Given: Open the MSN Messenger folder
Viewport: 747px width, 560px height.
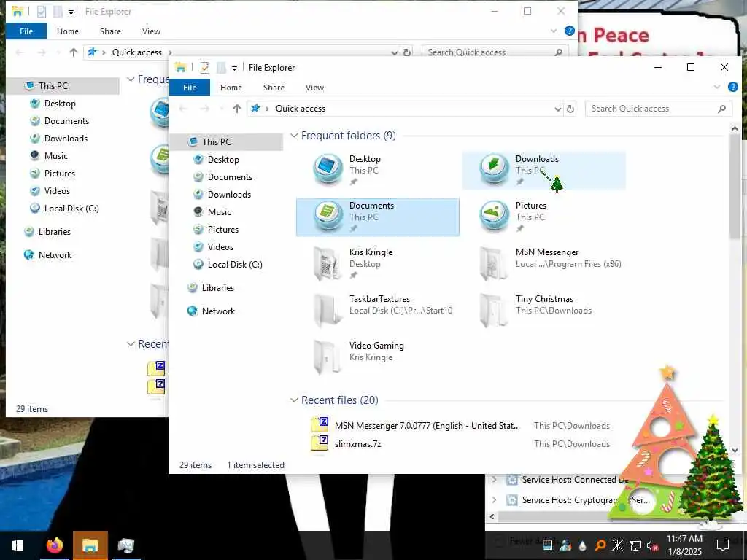Looking at the screenshot, I should pyautogui.click(x=543, y=263).
